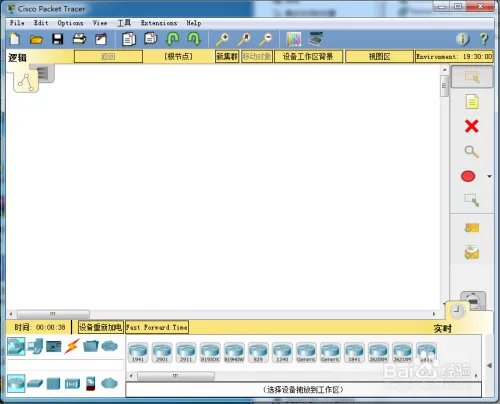Zoom in with the plus magnifier
The width and height of the screenshot is (500, 404).
[x=222, y=39]
